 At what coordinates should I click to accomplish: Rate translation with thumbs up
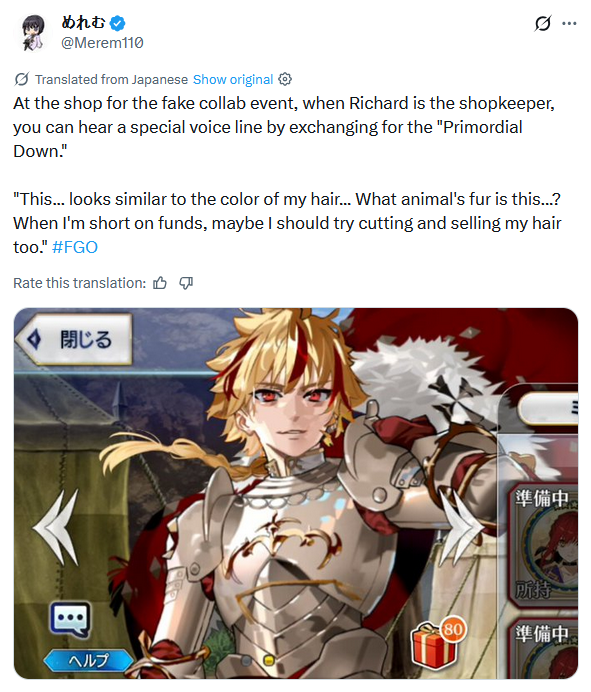click(160, 283)
